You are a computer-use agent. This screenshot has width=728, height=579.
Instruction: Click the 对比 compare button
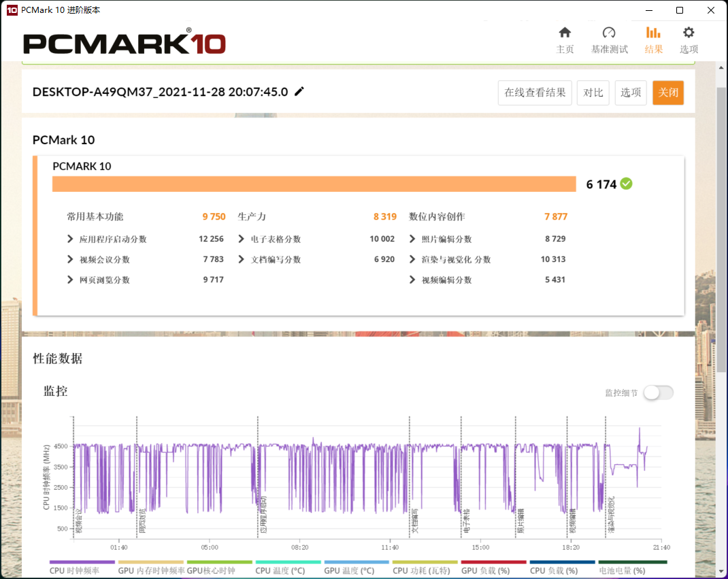593,93
